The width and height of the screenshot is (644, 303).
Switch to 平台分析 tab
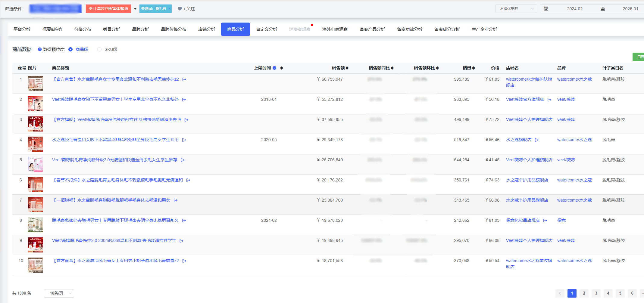coord(22,29)
